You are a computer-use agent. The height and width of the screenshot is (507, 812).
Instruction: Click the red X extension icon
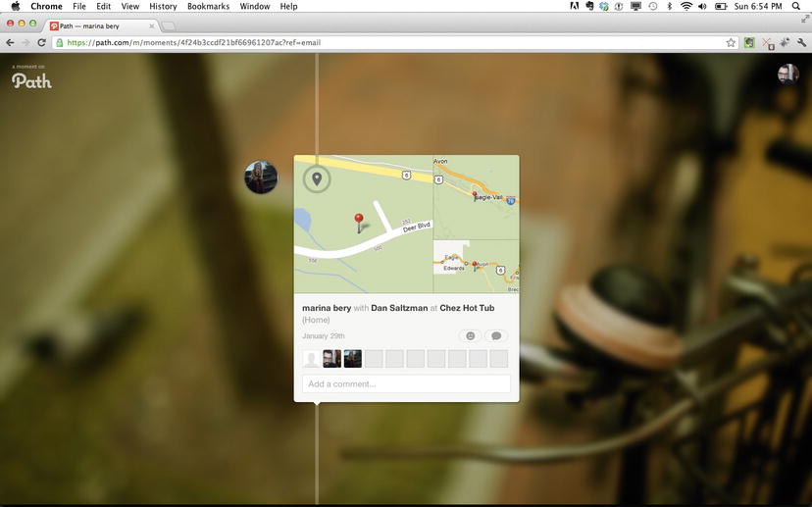768,43
